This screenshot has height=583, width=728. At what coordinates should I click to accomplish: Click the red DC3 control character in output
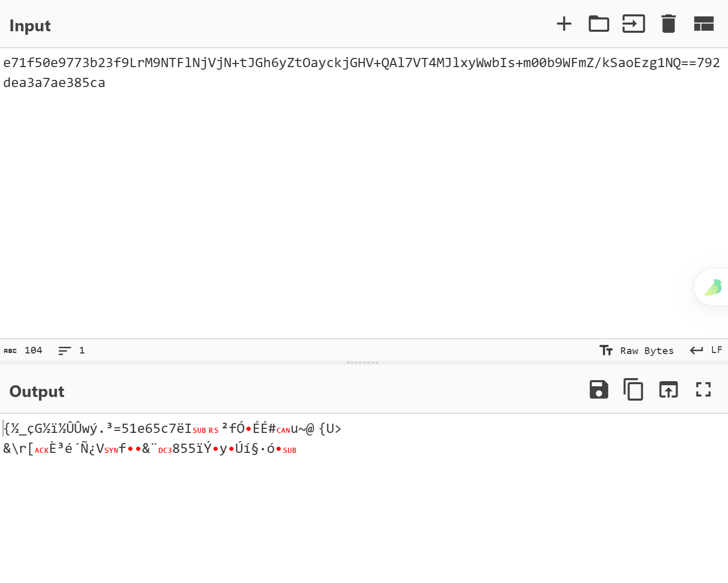165,450
